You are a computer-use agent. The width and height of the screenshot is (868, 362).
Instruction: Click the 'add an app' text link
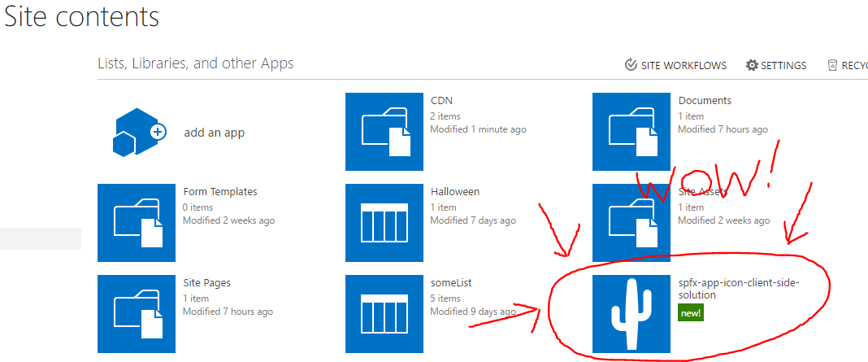tap(214, 133)
